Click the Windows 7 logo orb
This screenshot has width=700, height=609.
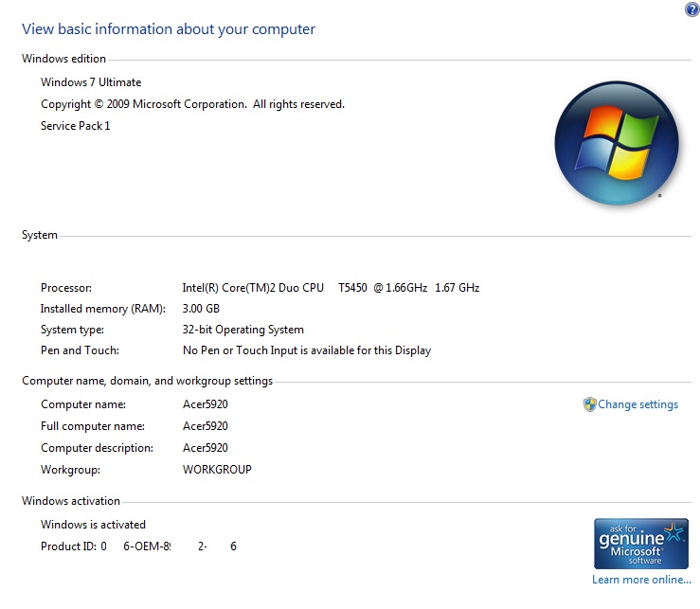(616, 141)
